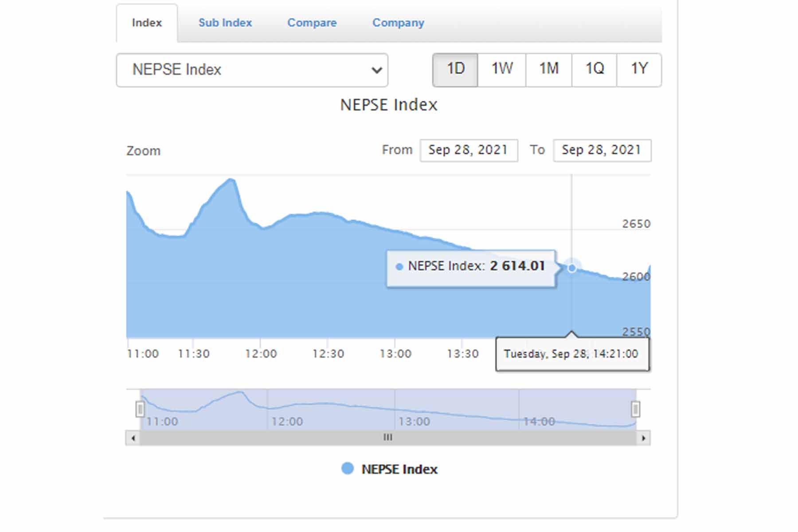
Task: Expand the NEPSE Index dropdown
Action: point(252,70)
